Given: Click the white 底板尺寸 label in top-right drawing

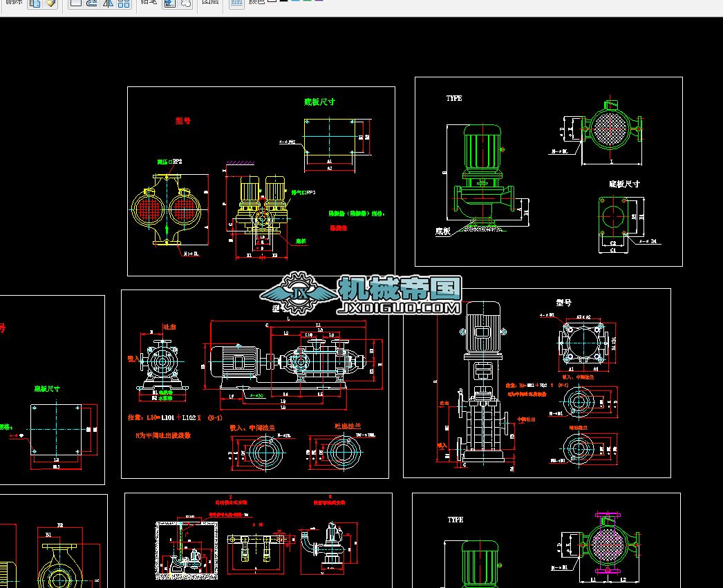Looking at the screenshot, I should click(x=624, y=184).
